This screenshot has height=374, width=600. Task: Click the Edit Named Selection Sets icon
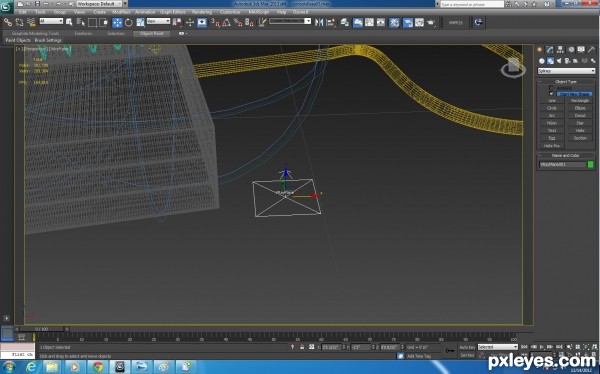pos(262,23)
